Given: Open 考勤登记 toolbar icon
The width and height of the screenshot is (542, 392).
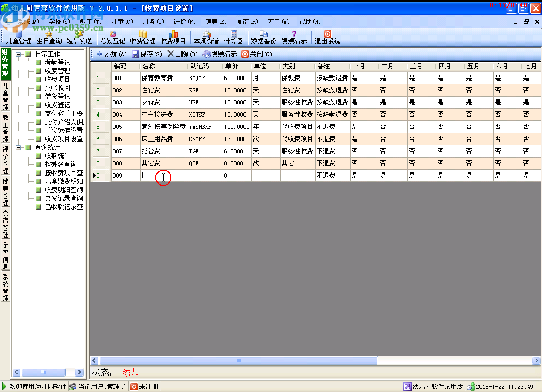Looking at the screenshot, I should click(x=112, y=37).
